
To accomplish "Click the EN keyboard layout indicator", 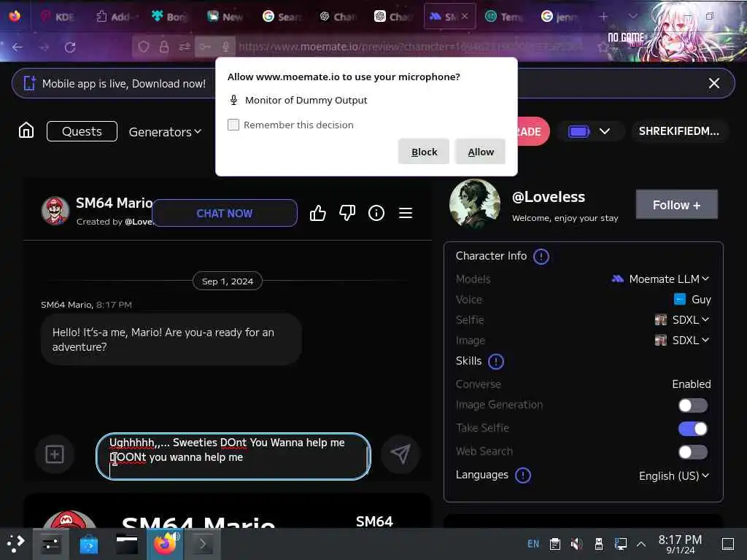I will click(x=533, y=543).
